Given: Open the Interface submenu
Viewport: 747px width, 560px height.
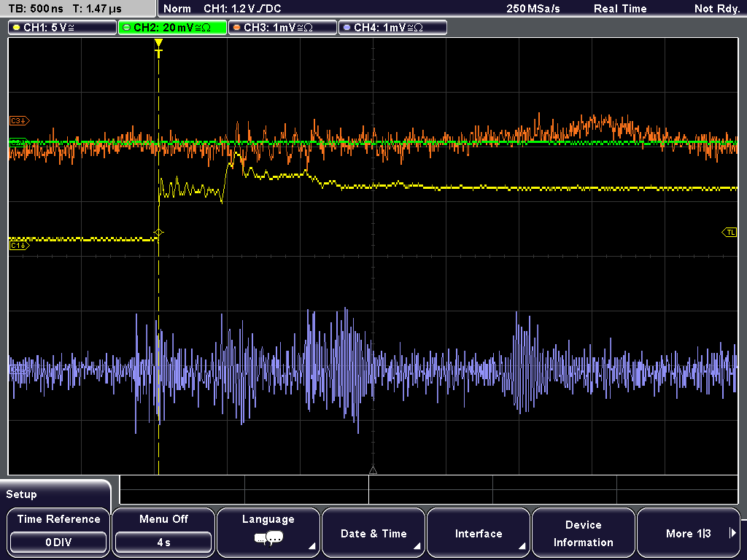Looking at the screenshot, I should [479, 532].
